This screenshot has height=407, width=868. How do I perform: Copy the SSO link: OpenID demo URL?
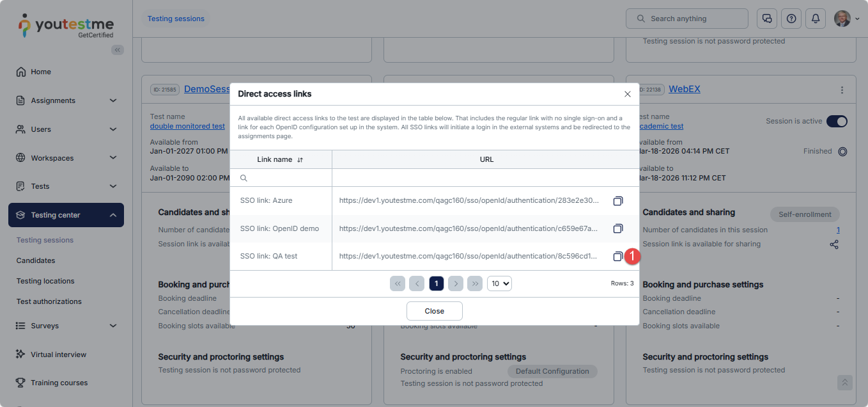(617, 228)
